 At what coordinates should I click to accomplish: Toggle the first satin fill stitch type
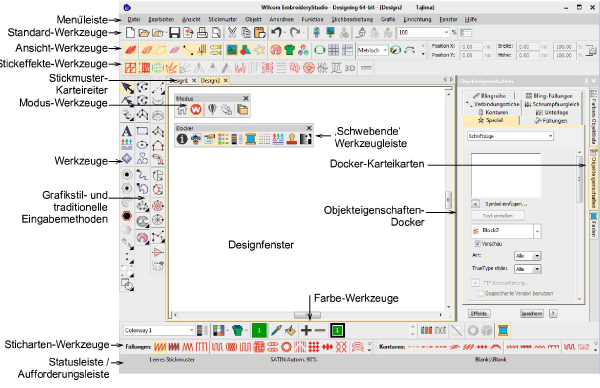tap(160, 347)
